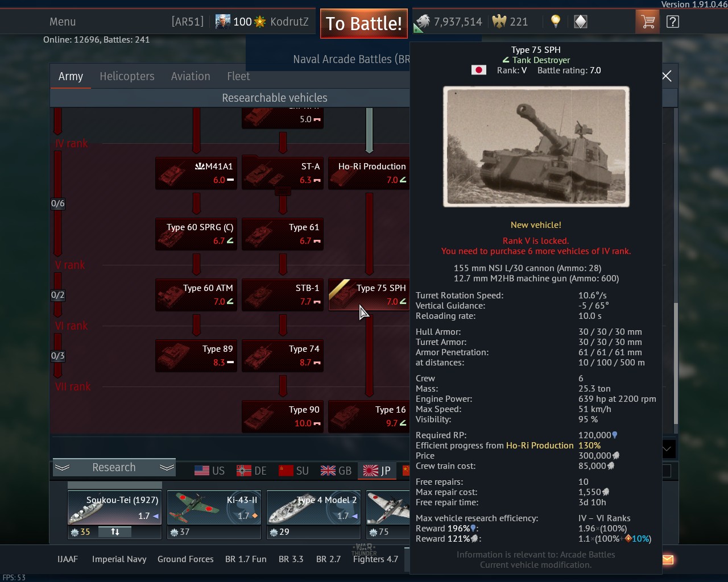Click the Research button
The width and height of the screenshot is (728, 582).
114,467
